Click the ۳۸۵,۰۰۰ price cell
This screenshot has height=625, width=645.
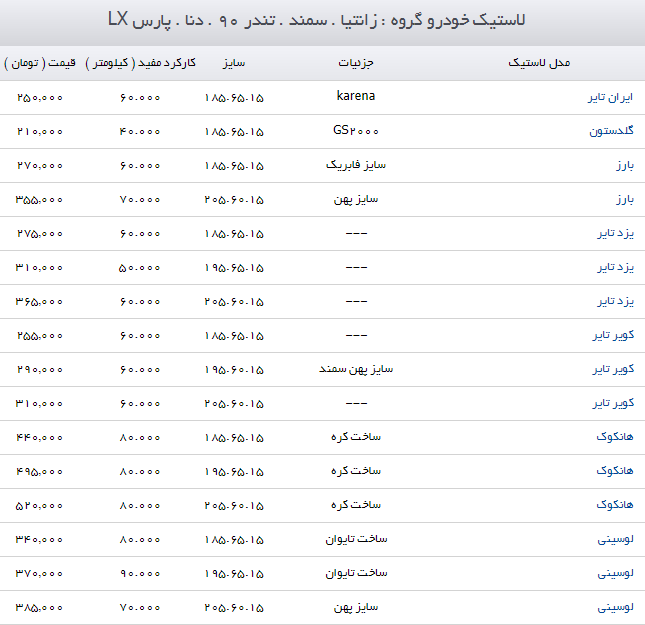(x=39, y=608)
